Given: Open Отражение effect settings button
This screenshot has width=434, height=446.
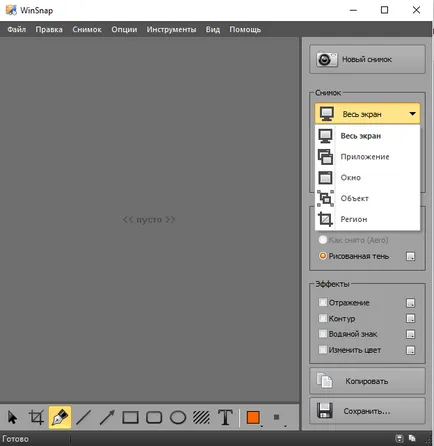Looking at the screenshot, I should coord(411,303).
